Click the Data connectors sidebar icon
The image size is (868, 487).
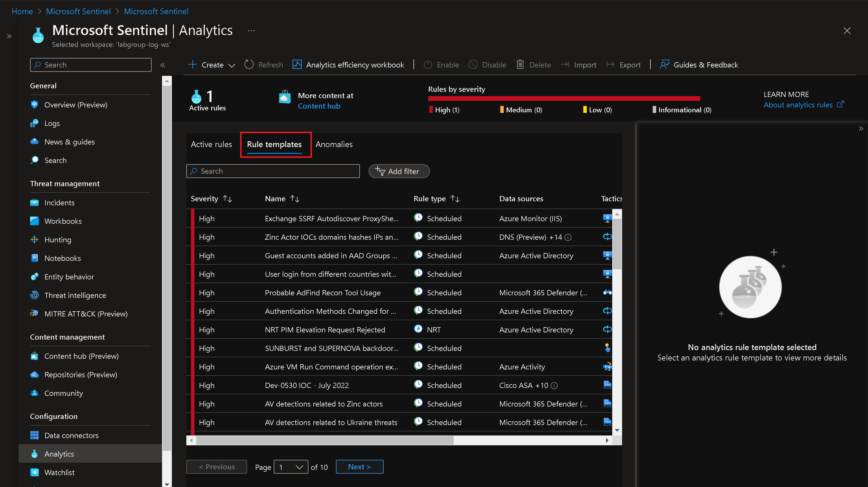click(x=34, y=435)
